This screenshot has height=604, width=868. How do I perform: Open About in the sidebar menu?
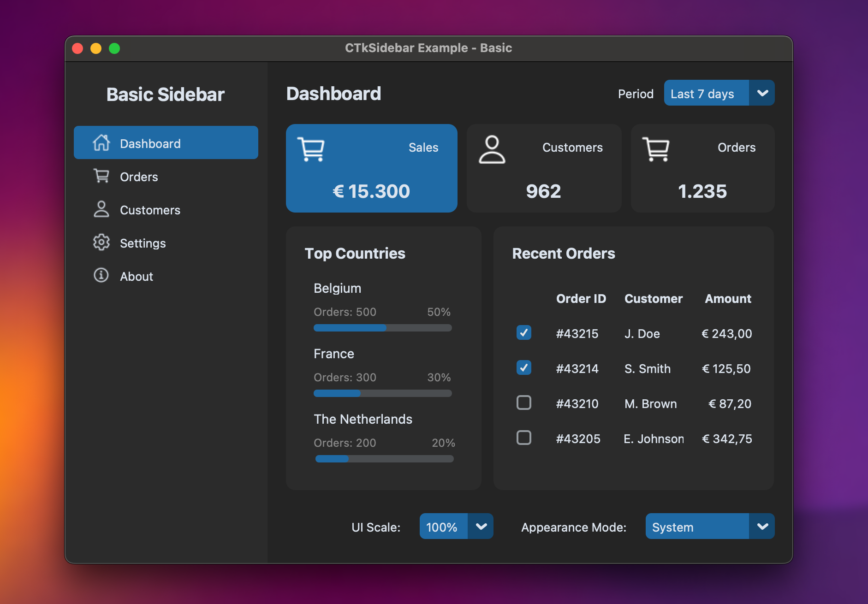point(166,276)
